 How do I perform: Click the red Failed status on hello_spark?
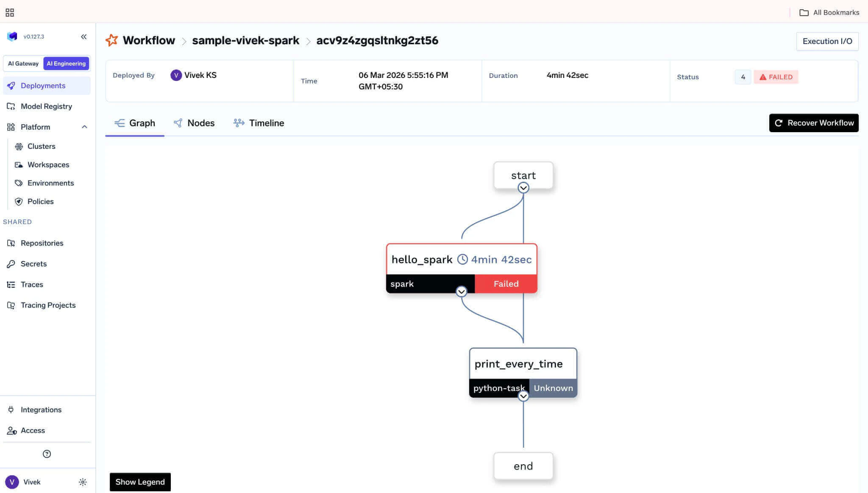pyautogui.click(x=506, y=284)
